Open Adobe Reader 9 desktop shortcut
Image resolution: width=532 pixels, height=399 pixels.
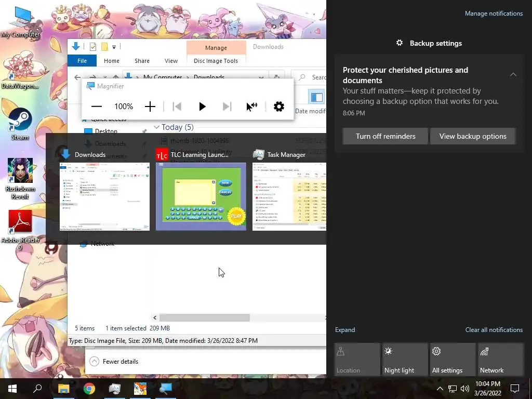[x=20, y=231]
